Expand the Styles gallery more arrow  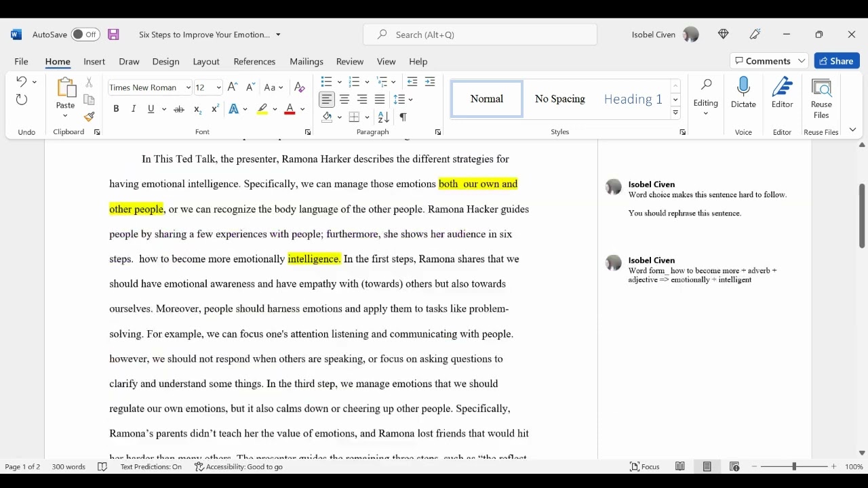(x=675, y=113)
